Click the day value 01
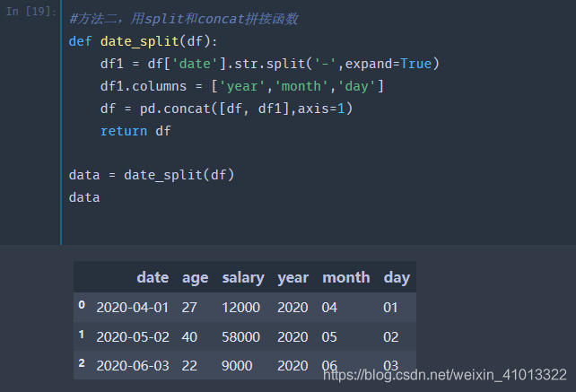 pos(390,308)
